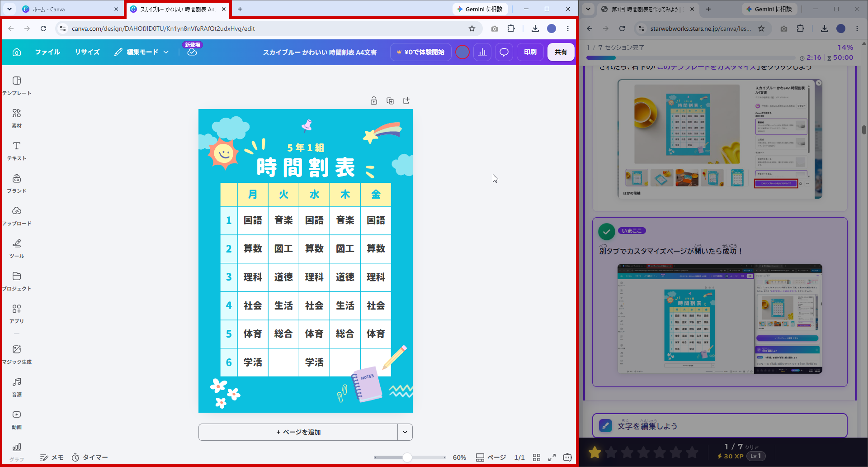
Task: Enter fullscreen with the expand arrows icon
Action: (552, 457)
